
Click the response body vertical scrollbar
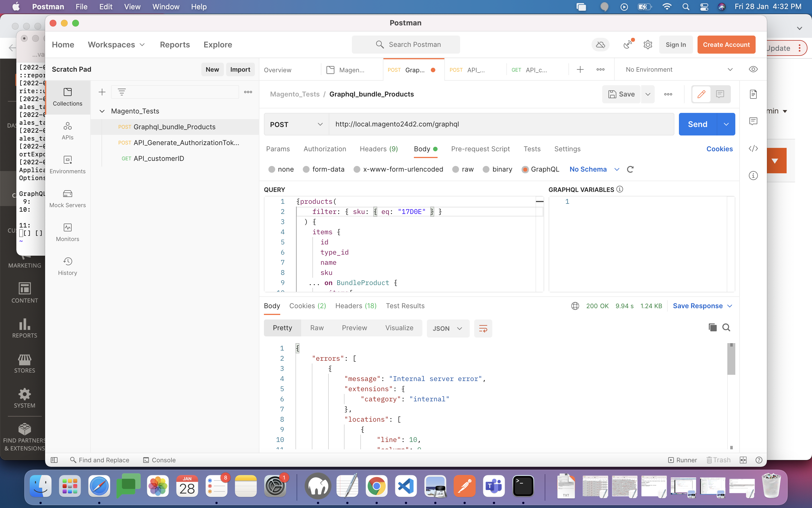click(x=731, y=359)
